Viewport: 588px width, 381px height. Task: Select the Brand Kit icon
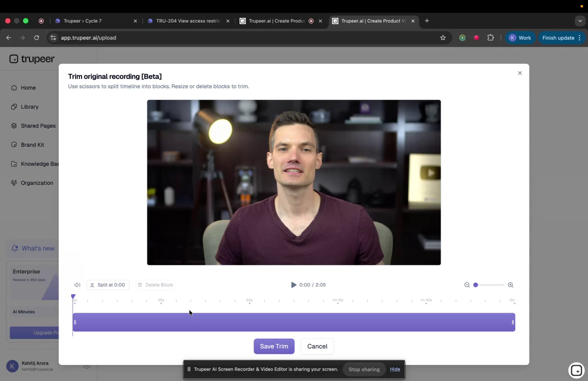[x=13, y=145]
